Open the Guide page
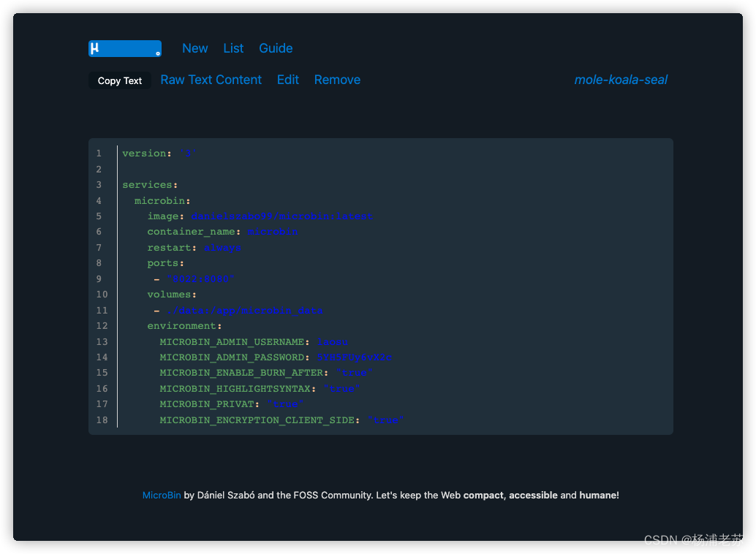 276,48
